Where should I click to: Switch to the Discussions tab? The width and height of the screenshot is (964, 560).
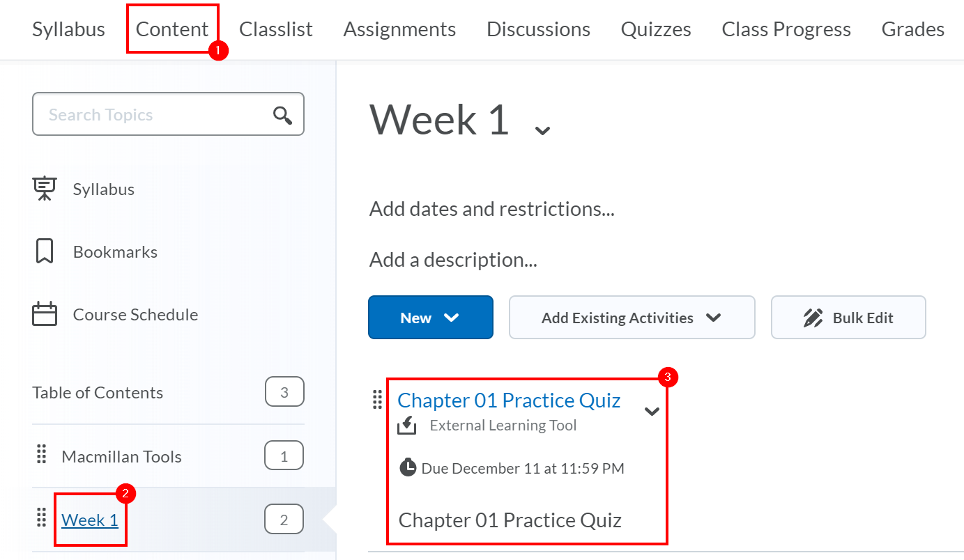click(x=537, y=29)
